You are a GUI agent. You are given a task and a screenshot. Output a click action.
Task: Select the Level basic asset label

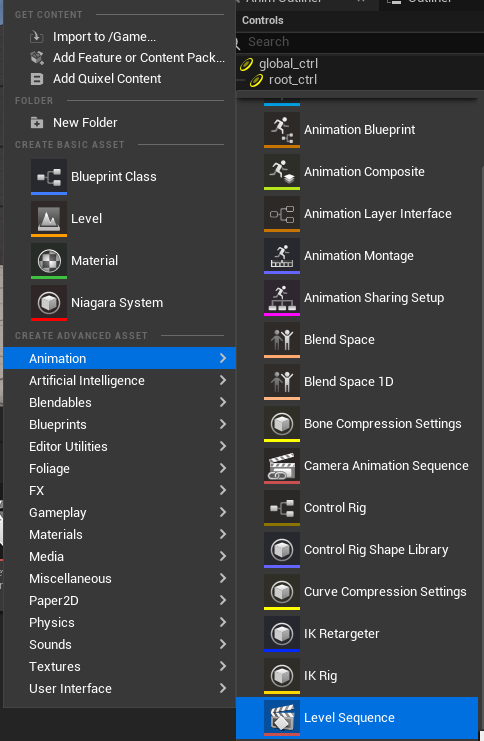click(86, 219)
